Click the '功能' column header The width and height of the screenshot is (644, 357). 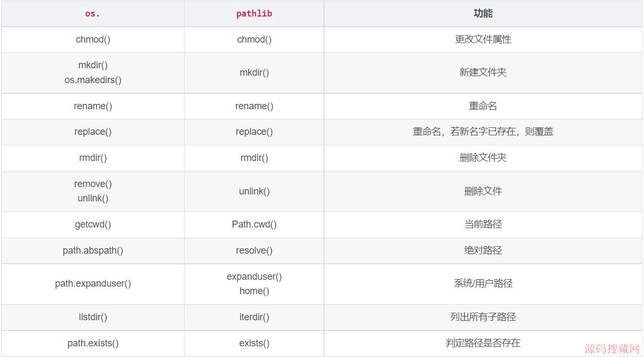(x=483, y=14)
